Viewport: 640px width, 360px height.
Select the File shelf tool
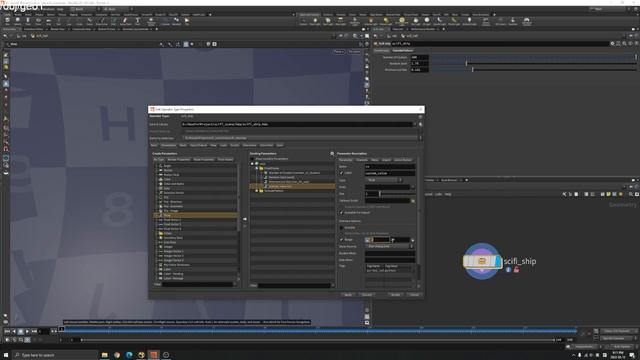click(187, 21)
